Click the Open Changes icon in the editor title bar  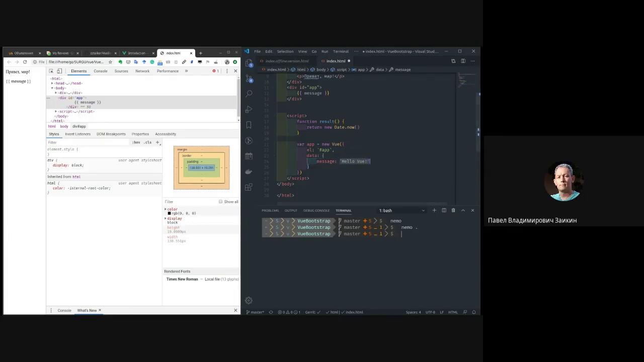pyautogui.click(x=453, y=61)
